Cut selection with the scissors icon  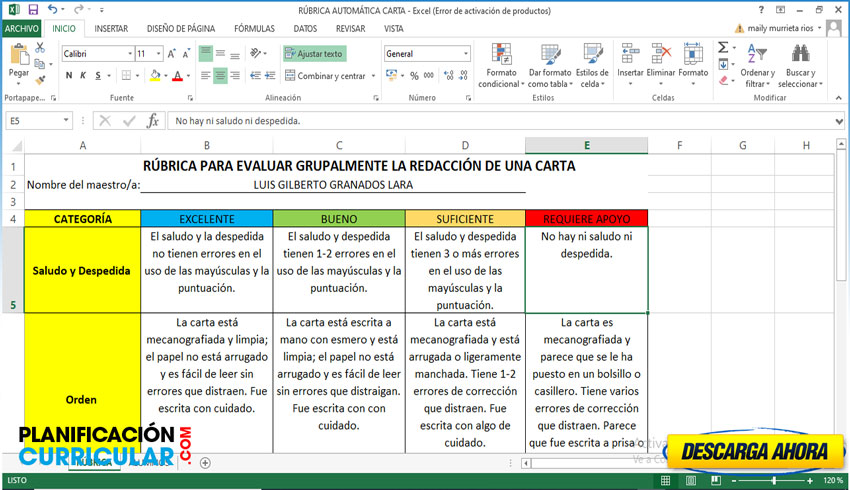pyautogui.click(x=40, y=48)
